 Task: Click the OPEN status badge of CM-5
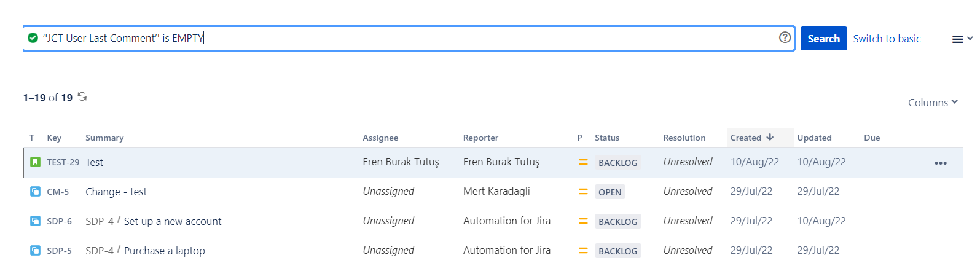point(610,192)
